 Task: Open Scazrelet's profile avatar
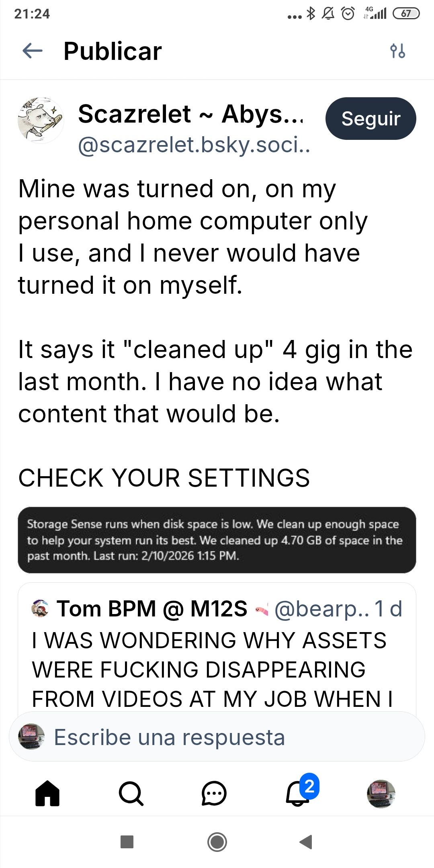pyautogui.click(x=41, y=120)
